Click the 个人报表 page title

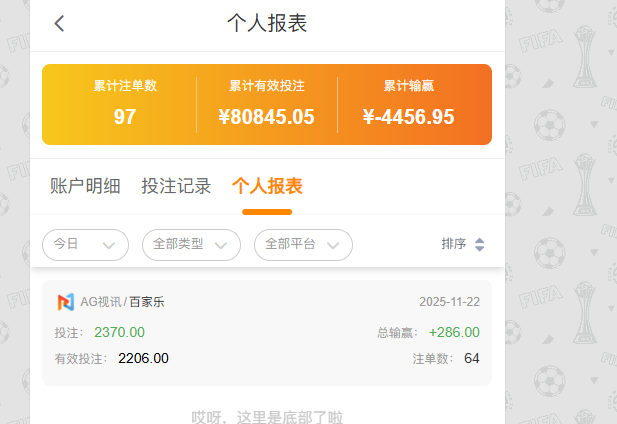point(267,24)
